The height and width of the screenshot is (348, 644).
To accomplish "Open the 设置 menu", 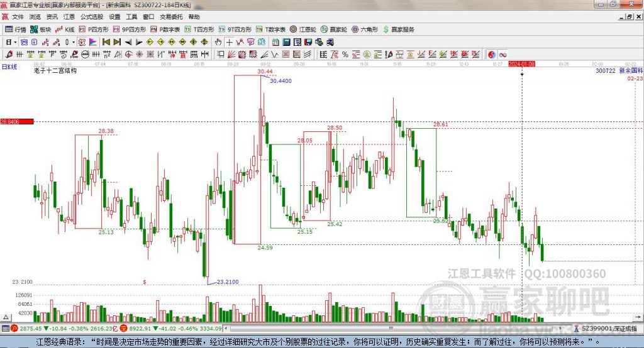I will tap(114, 17).
